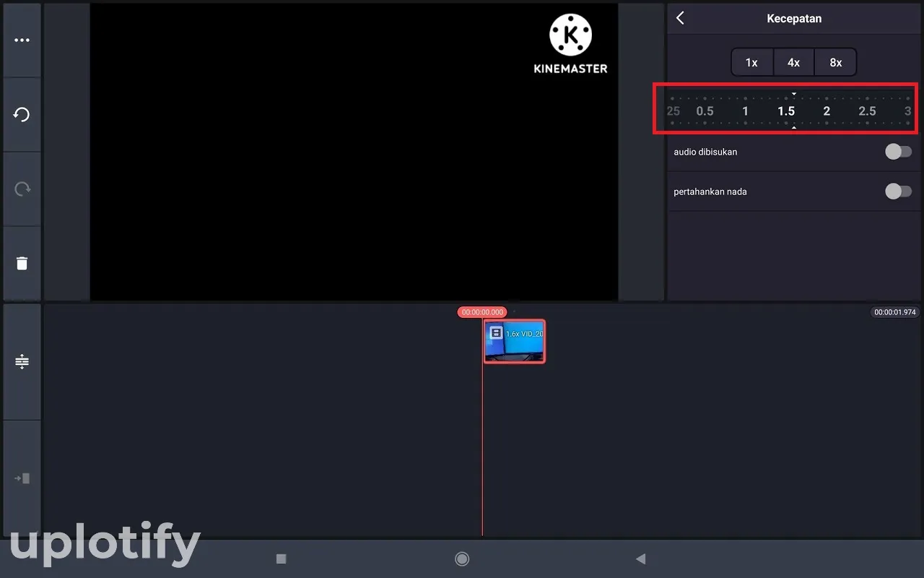Redo the last undone action
This screenshot has width=924, height=578.
22,189
